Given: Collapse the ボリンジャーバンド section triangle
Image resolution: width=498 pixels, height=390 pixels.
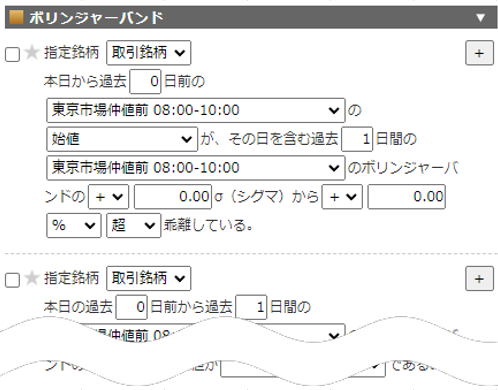Looking at the screenshot, I should click(480, 17).
